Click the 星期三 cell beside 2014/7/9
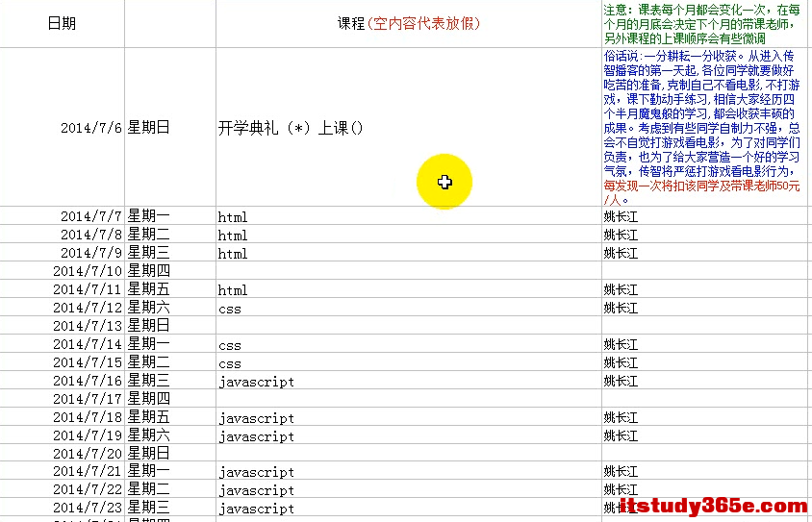812x522 pixels. pos(169,254)
